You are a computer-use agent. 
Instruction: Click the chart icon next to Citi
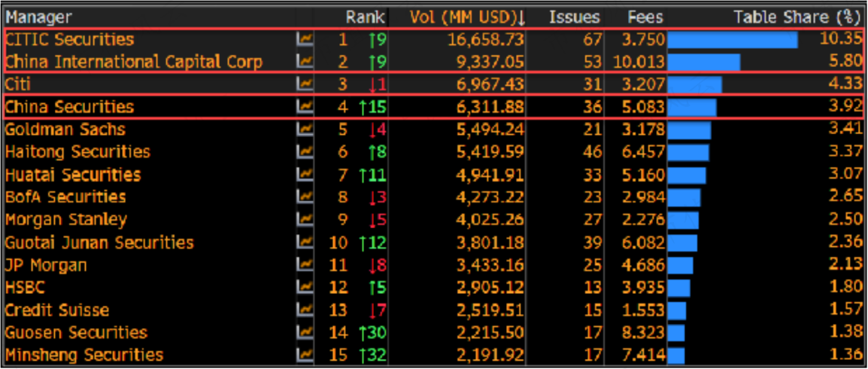305,84
